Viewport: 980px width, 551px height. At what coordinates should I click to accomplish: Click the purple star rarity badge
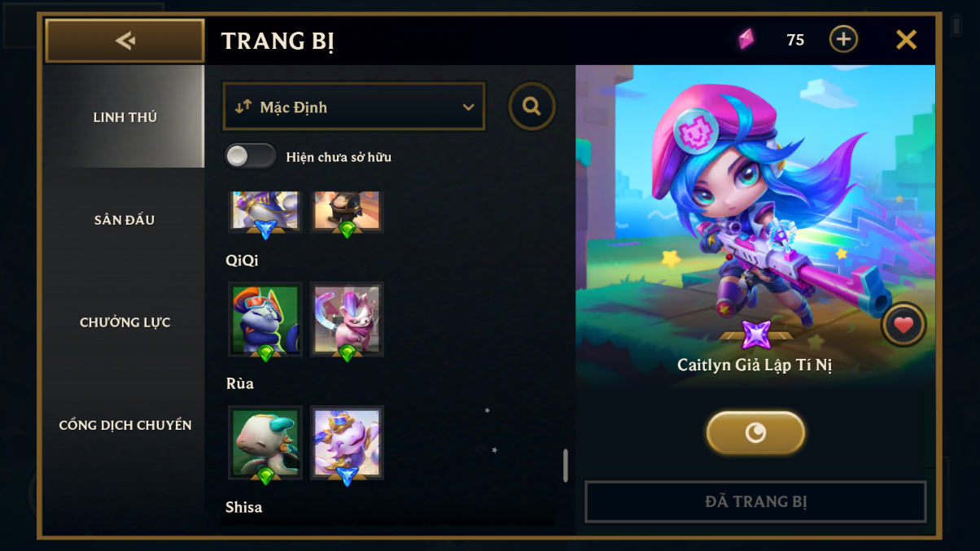[x=755, y=335]
